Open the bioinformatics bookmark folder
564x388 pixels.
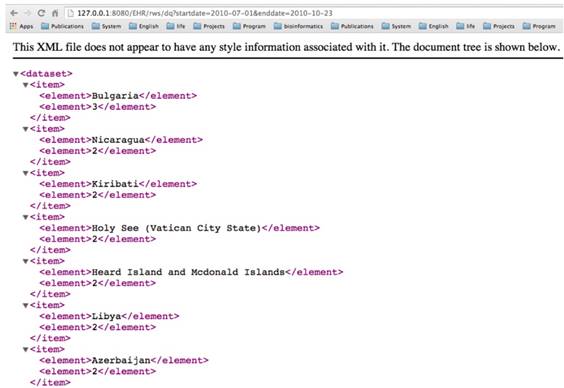pos(299,26)
